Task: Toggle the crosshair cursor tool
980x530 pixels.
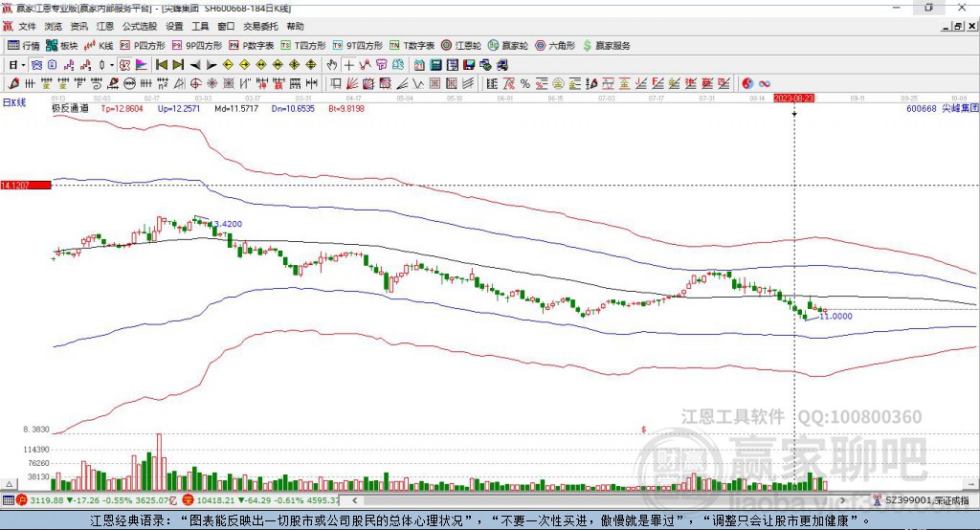Action: click(348, 65)
